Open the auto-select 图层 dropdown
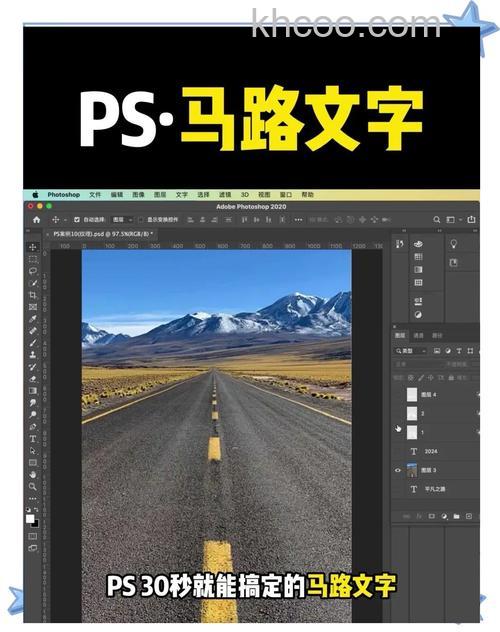 point(122,220)
